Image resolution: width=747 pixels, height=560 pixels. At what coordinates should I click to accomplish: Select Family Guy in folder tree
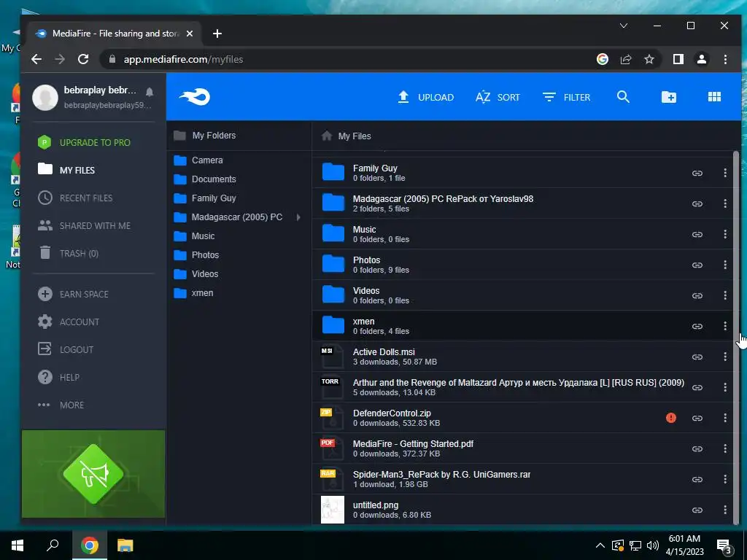(x=205, y=198)
